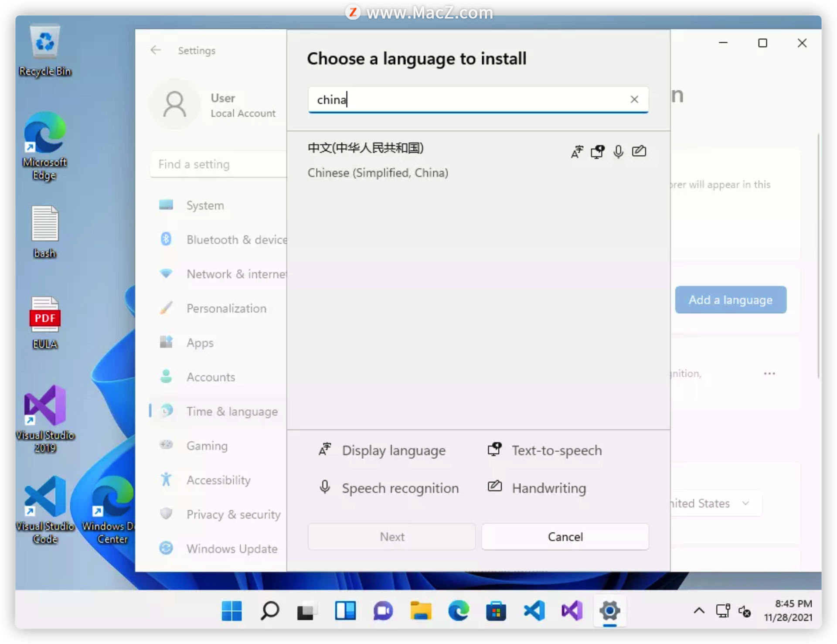Open Visual Studio Code desktop shortcut

point(45,510)
